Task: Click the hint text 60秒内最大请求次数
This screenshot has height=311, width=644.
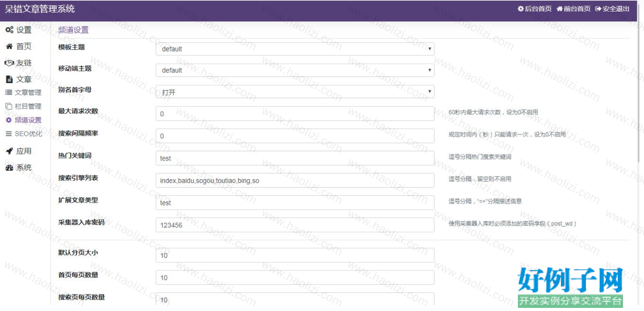Action: coord(493,112)
